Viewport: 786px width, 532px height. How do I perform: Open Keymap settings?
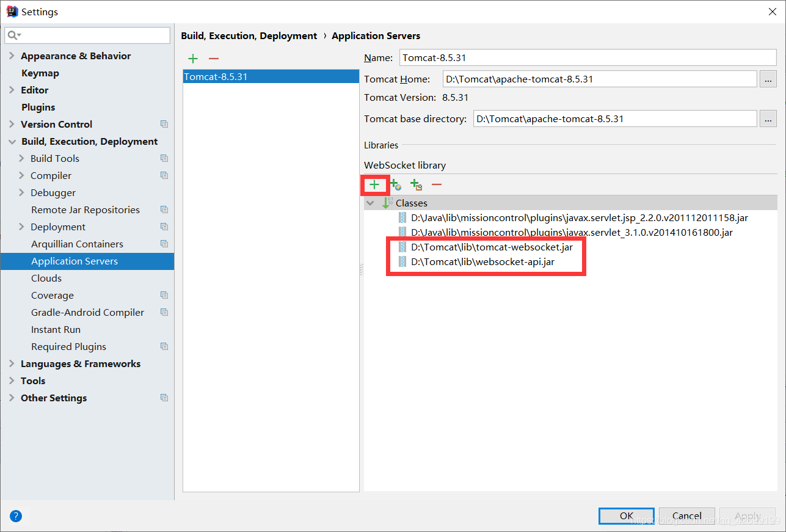pos(40,73)
